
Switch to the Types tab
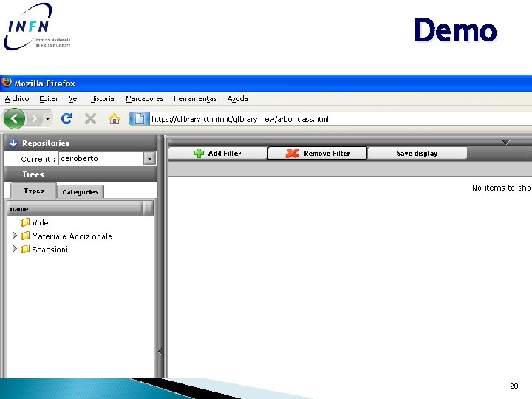pos(33,191)
